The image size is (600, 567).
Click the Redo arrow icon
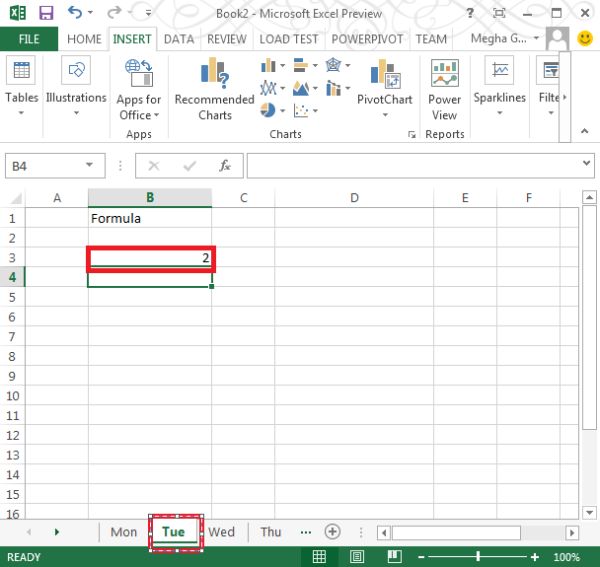(114, 13)
